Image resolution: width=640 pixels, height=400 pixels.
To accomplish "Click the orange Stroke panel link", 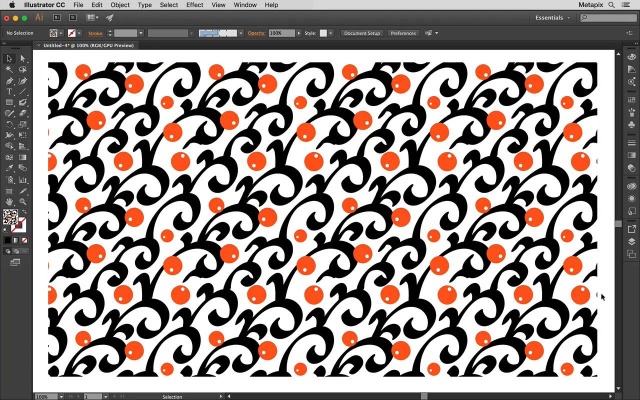I will 95,33.
